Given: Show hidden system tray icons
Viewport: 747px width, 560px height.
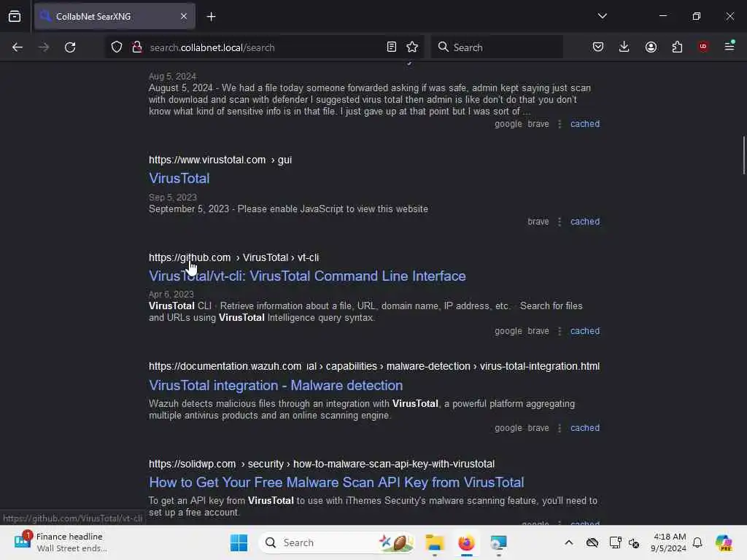Looking at the screenshot, I should coord(569,542).
